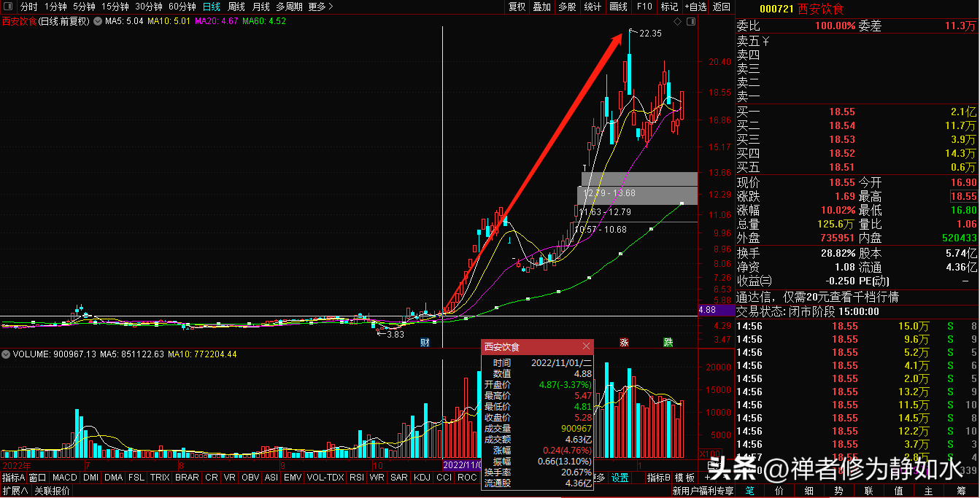Open the 画线 drawing tools
Screen dimensions: 980x498
click(x=618, y=7)
